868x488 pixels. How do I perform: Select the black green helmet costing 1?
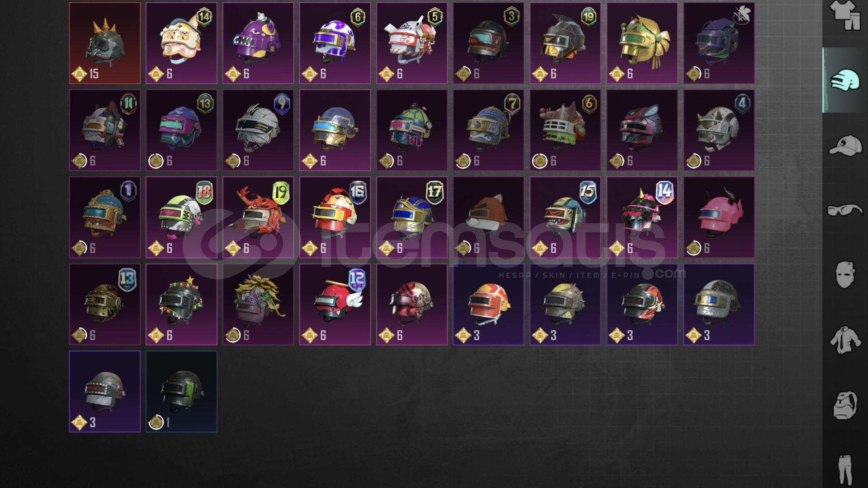(x=181, y=392)
